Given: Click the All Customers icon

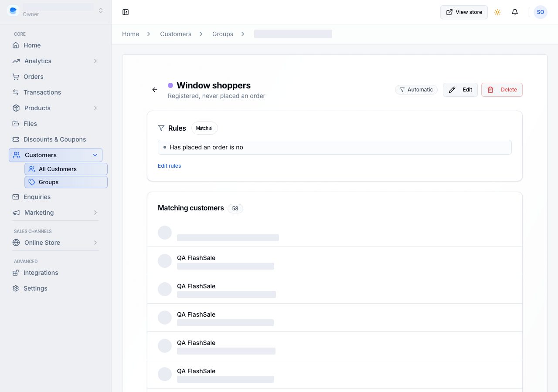Looking at the screenshot, I should 32,169.
